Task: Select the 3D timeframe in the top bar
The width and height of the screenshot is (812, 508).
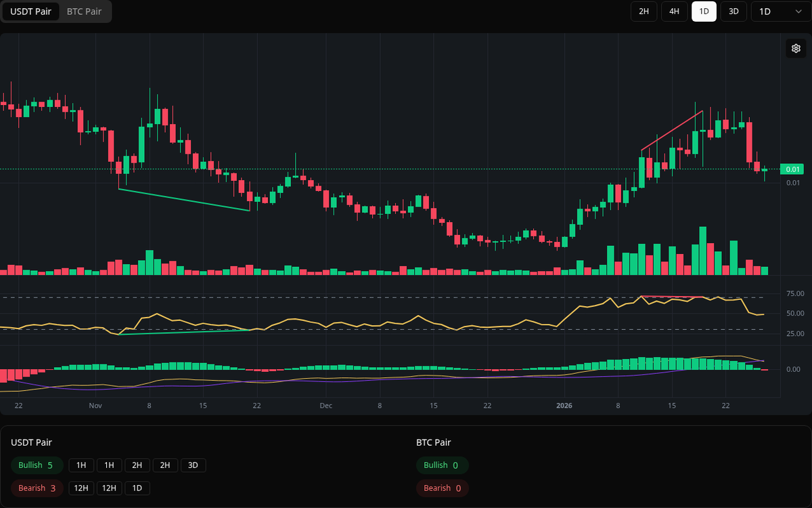Action: [734, 12]
